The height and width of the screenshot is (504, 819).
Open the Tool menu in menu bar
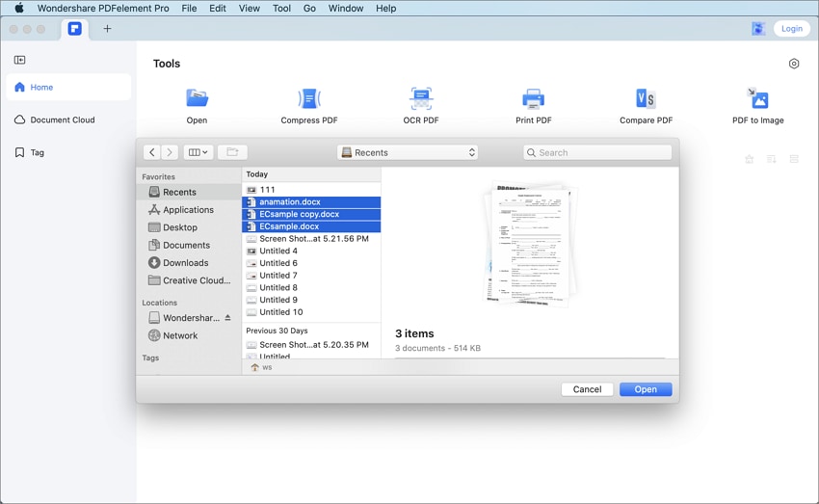(281, 9)
